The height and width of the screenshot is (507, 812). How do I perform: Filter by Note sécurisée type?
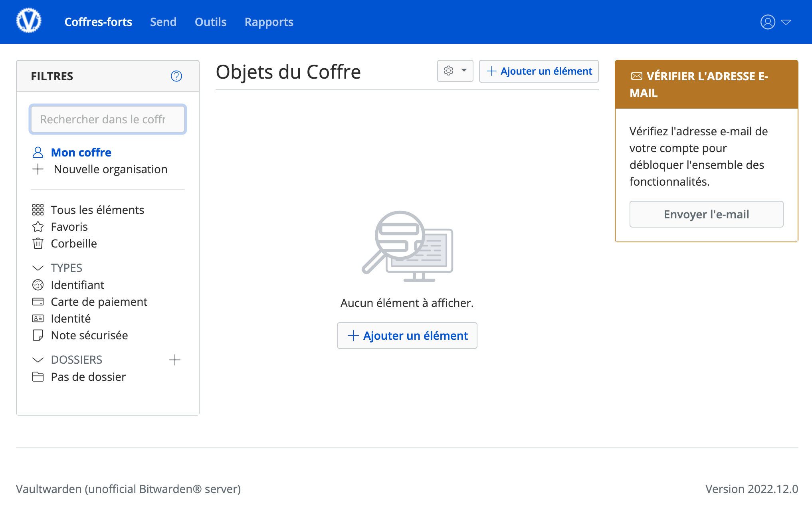(89, 335)
